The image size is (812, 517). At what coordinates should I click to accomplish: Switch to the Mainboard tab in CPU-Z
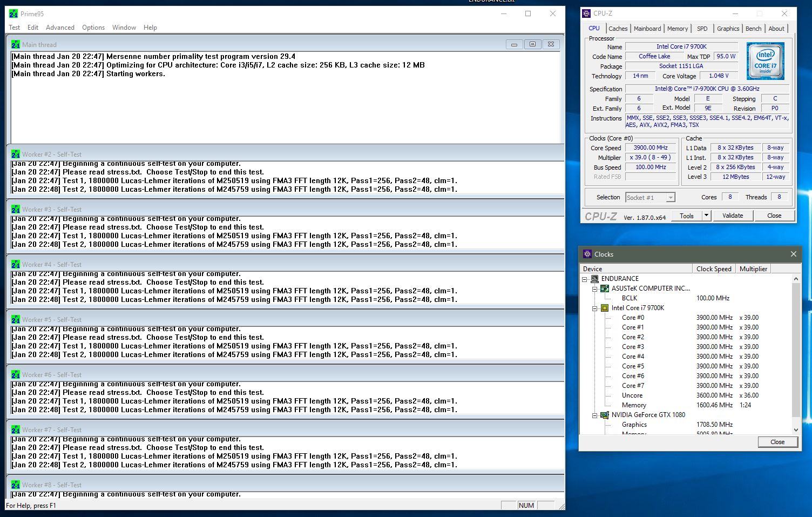pyautogui.click(x=647, y=29)
